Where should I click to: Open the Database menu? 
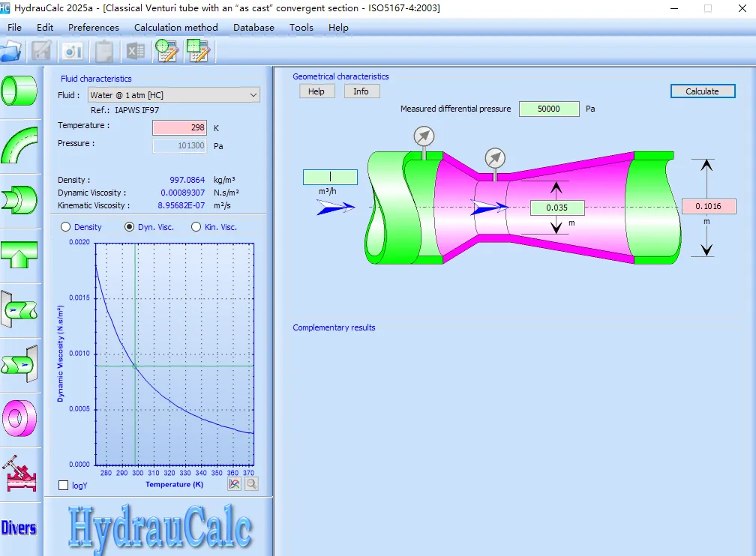click(253, 28)
